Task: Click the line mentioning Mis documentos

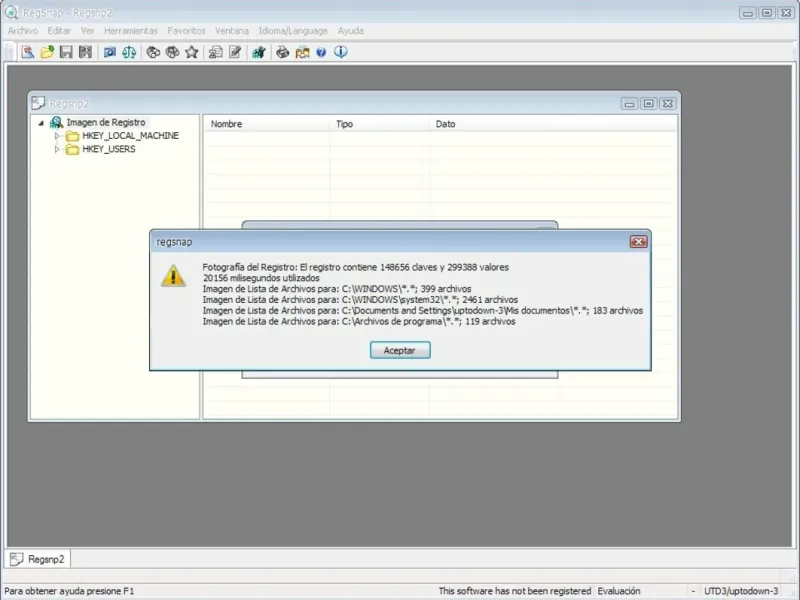Action: point(423,311)
